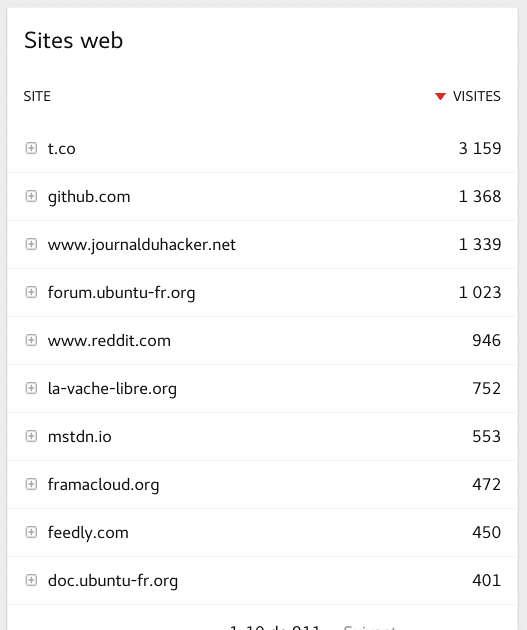
Task: Expand www.journalduhacker.net plus icon
Action: [x=31, y=244]
